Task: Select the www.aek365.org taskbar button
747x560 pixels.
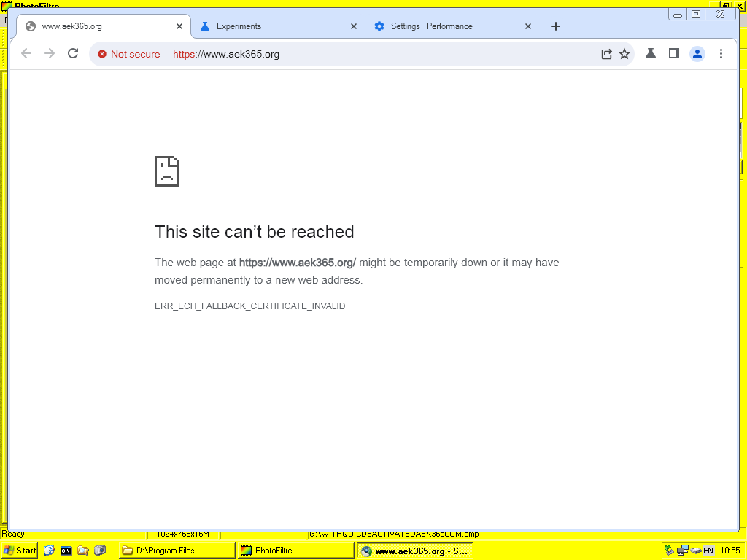Action: pyautogui.click(x=415, y=551)
